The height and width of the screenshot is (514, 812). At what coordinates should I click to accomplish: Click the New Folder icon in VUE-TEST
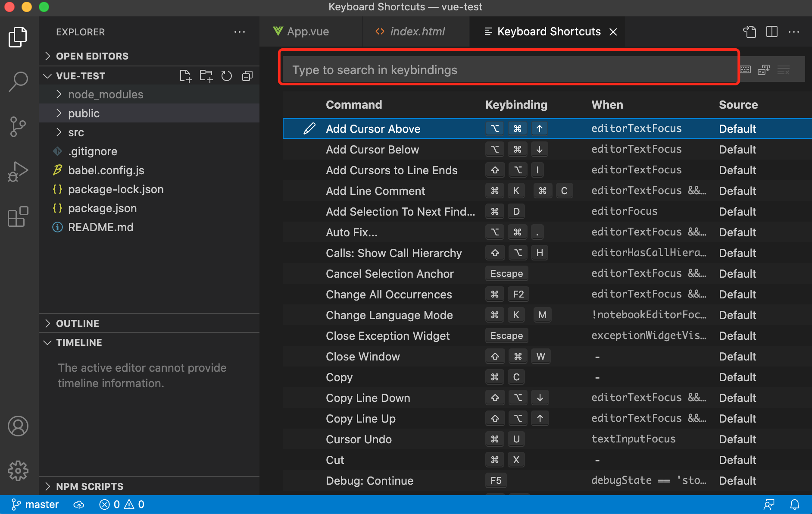[x=206, y=76]
